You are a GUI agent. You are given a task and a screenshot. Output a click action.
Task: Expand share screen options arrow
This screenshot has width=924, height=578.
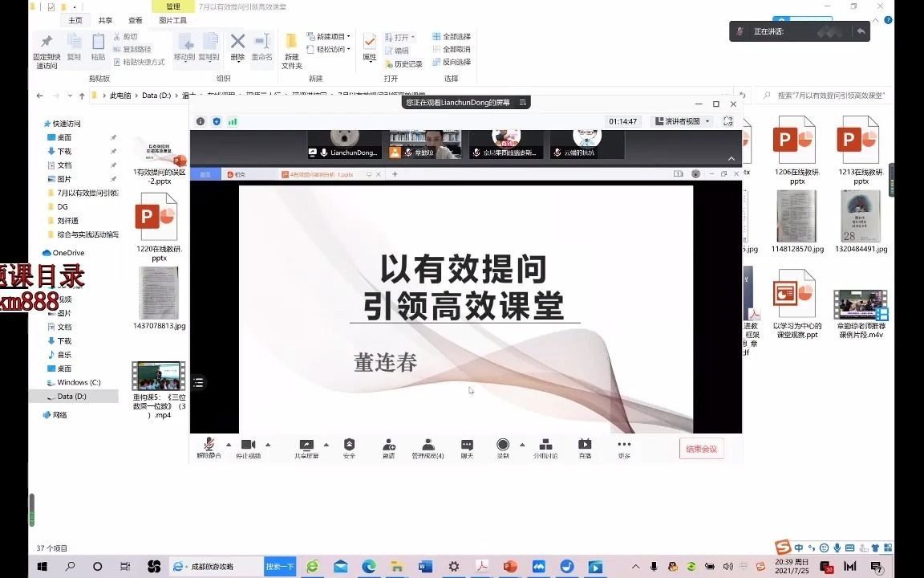tap(326, 445)
